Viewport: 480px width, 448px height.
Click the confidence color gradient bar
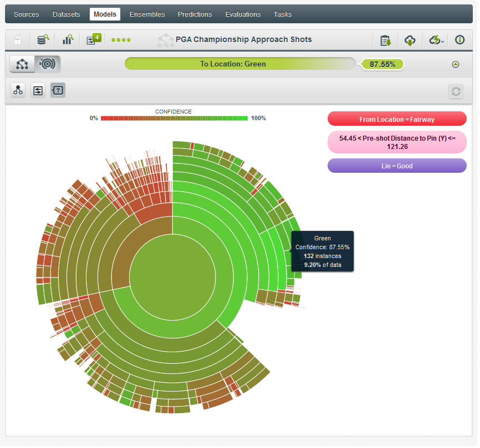(174, 118)
